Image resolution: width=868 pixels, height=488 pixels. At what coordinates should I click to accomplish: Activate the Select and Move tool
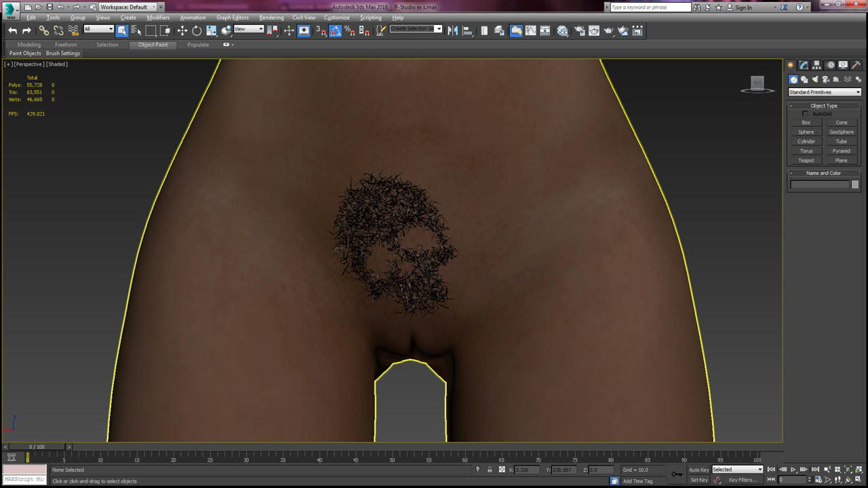click(x=182, y=30)
